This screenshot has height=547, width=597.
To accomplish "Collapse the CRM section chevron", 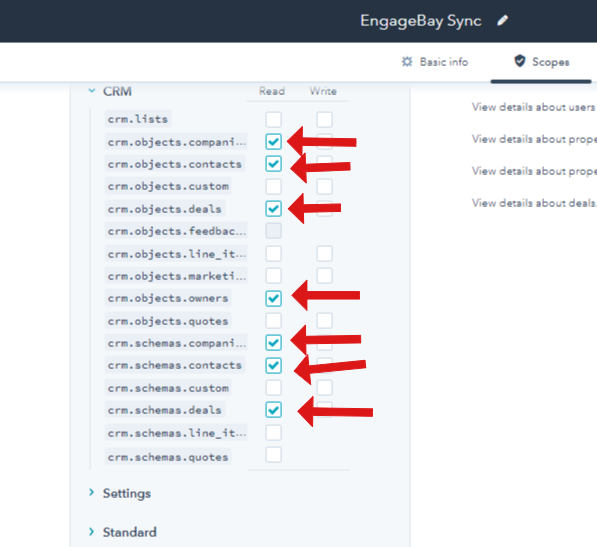I will click(92, 91).
